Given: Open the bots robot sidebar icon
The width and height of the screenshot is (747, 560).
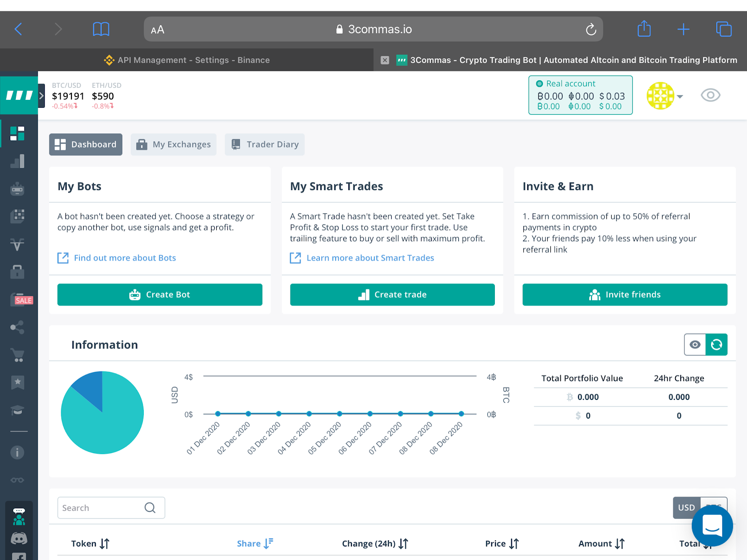Looking at the screenshot, I should pyautogui.click(x=17, y=189).
